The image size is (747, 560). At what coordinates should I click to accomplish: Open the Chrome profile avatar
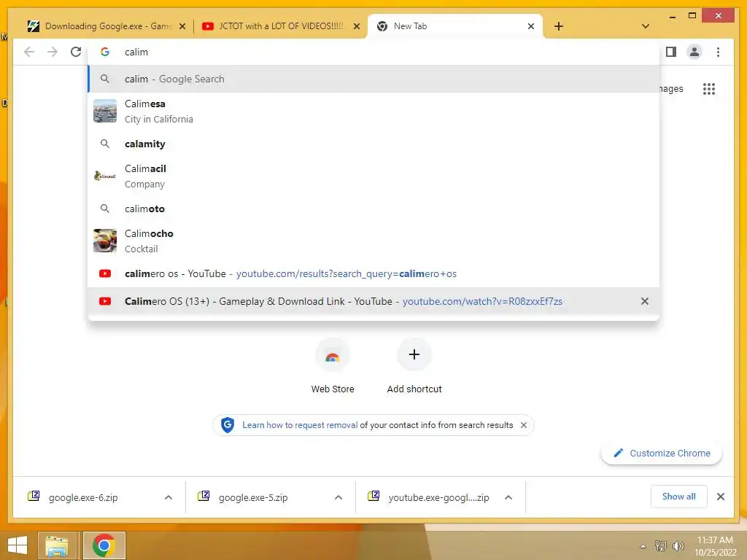point(694,52)
